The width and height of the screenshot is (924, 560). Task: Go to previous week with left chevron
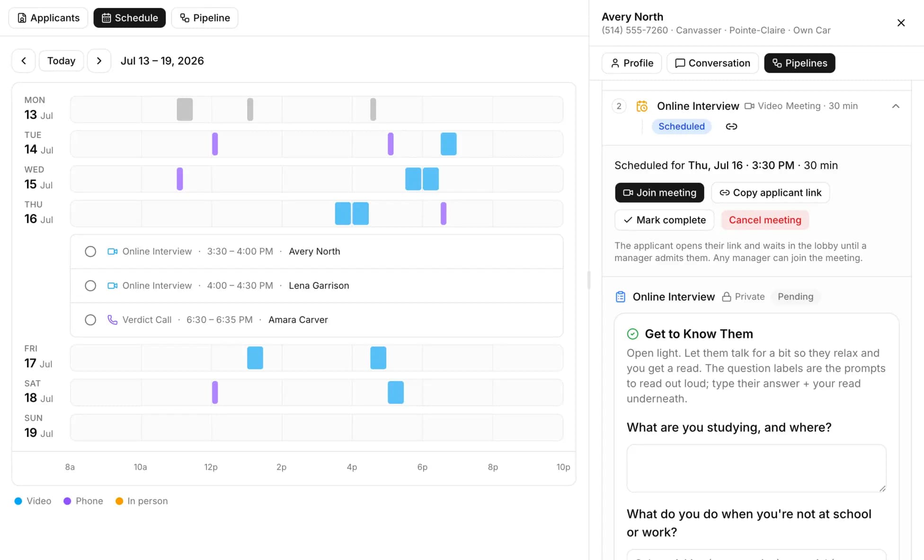pos(24,61)
